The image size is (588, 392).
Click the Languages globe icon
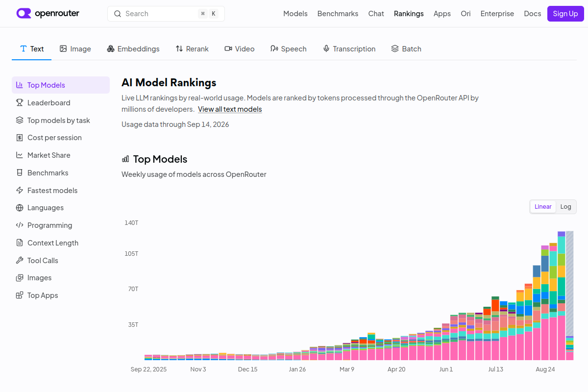(20, 208)
